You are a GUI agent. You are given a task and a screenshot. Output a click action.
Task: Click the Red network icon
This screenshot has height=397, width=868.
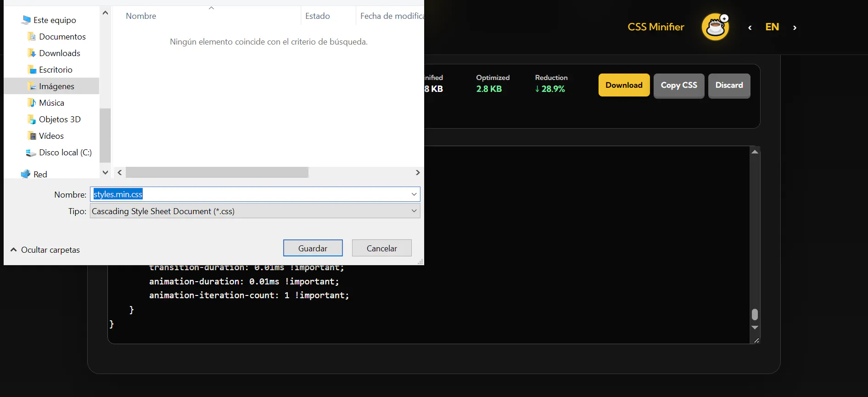point(26,174)
